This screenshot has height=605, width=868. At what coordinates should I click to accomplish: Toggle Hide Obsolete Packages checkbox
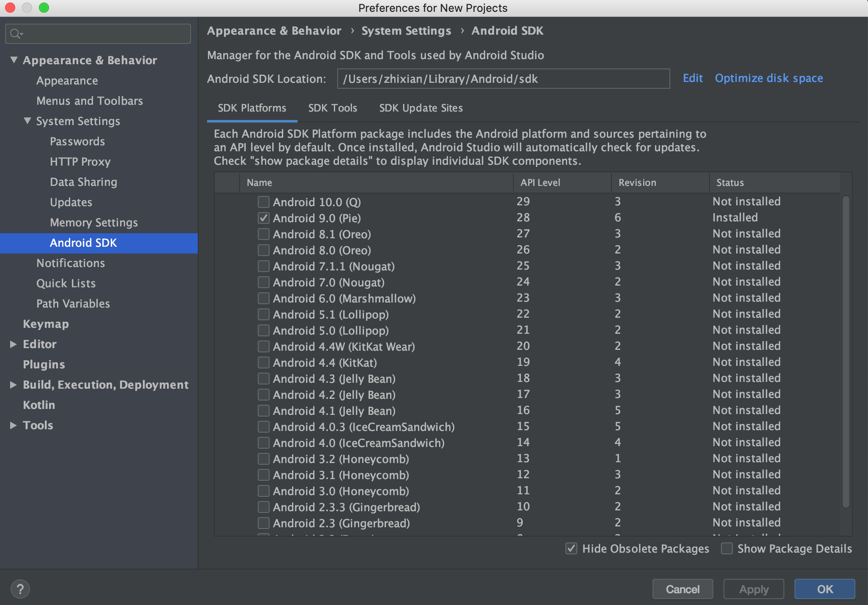[x=571, y=548]
